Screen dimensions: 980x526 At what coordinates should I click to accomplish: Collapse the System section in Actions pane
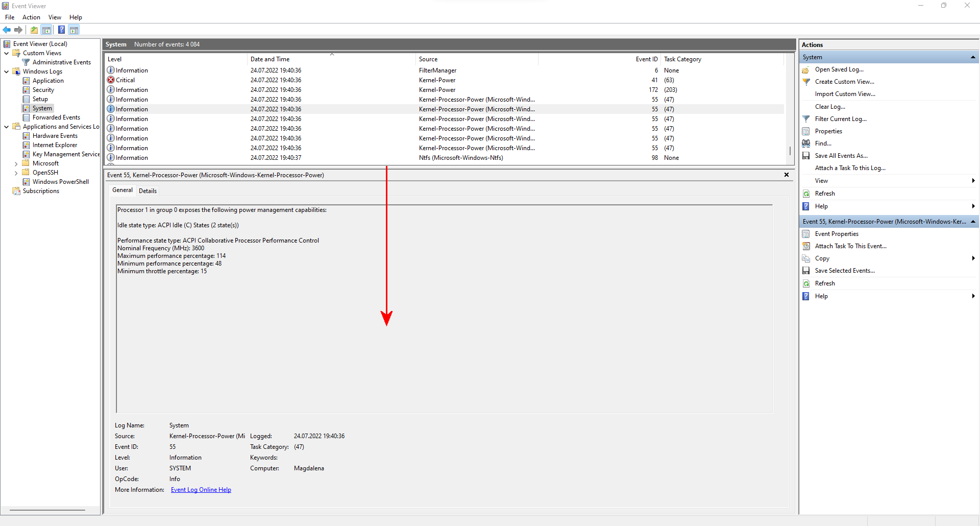(x=973, y=57)
